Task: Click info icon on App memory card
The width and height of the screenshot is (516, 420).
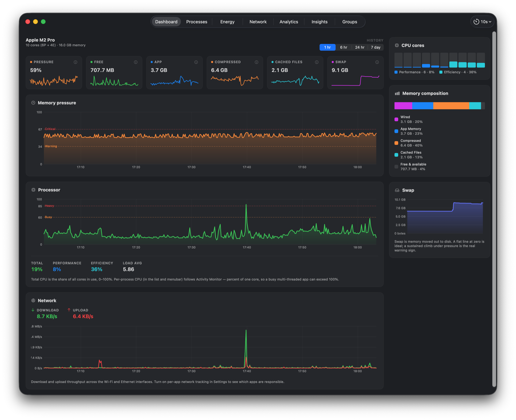Action: tap(196, 62)
